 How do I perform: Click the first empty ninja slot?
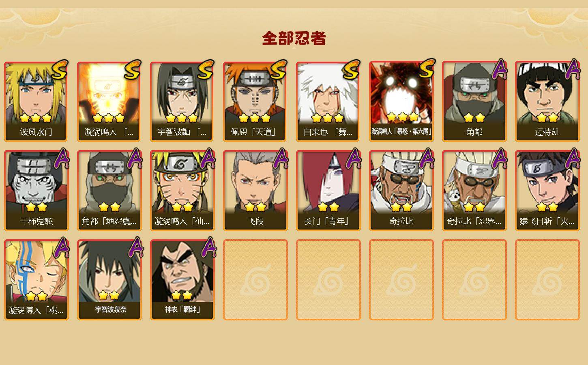(255, 280)
